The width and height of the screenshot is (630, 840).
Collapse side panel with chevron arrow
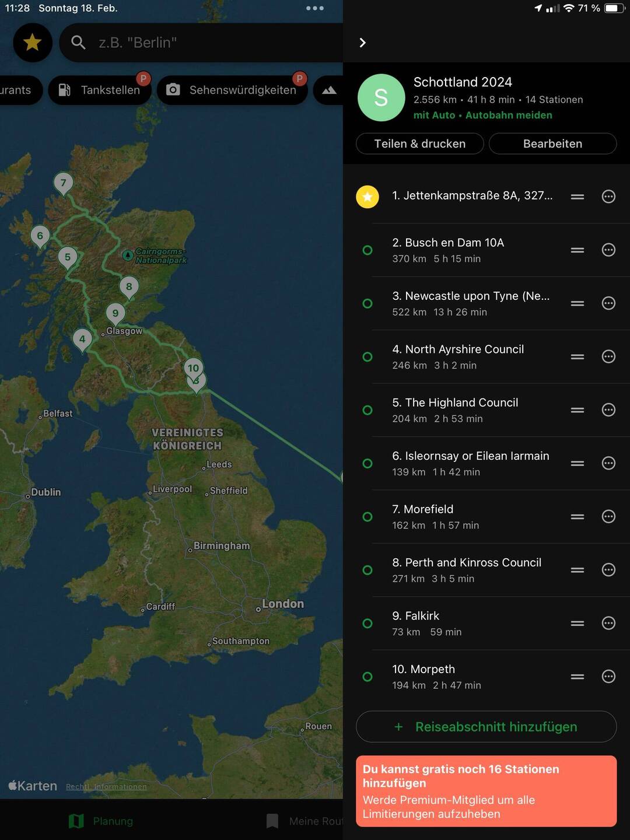(x=362, y=43)
